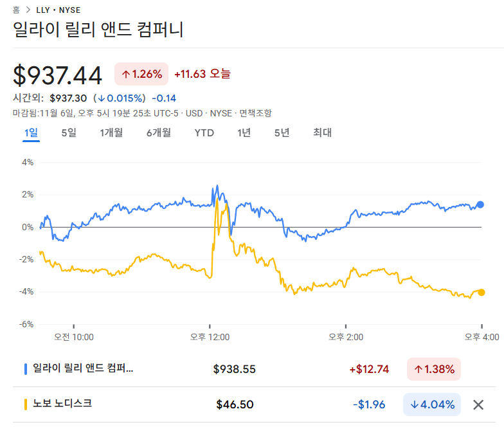504x427 pixels.
Task: Switch to the 5일 range tab
Action: [x=69, y=133]
